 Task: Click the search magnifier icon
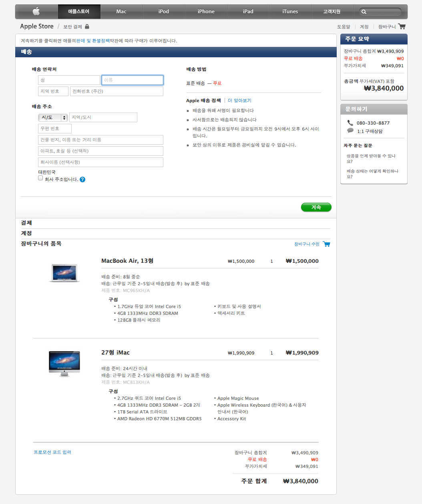(364, 12)
